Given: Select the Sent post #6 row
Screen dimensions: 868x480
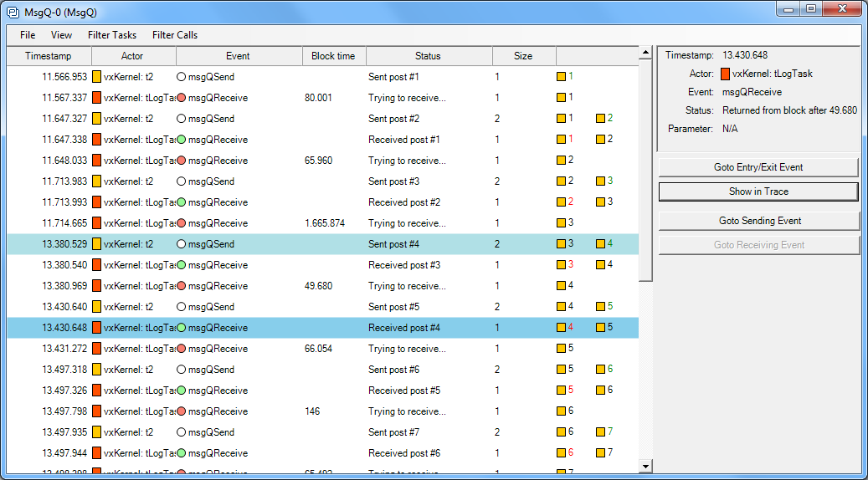Looking at the screenshot, I should [x=393, y=370].
